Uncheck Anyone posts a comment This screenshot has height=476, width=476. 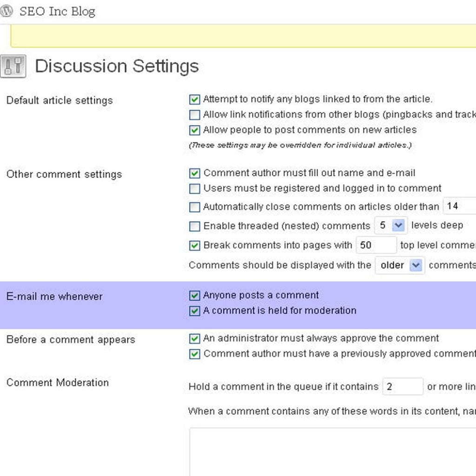tap(195, 295)
